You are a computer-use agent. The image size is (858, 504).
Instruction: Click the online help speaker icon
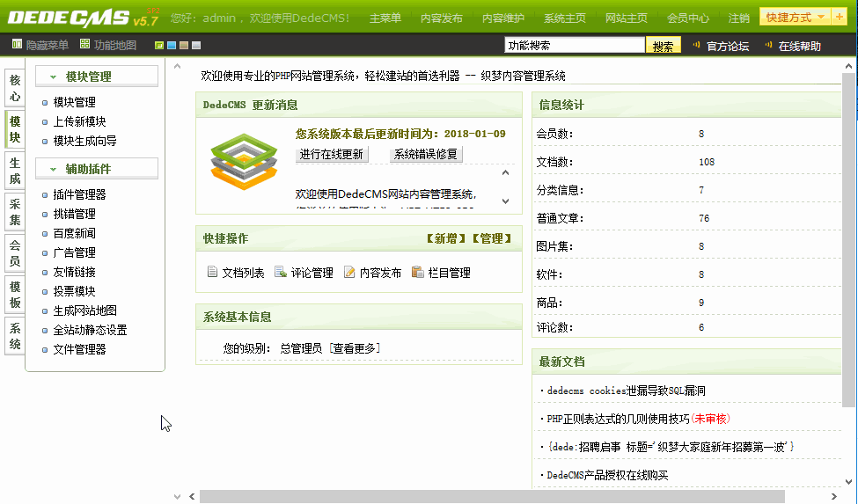point(768,45)
